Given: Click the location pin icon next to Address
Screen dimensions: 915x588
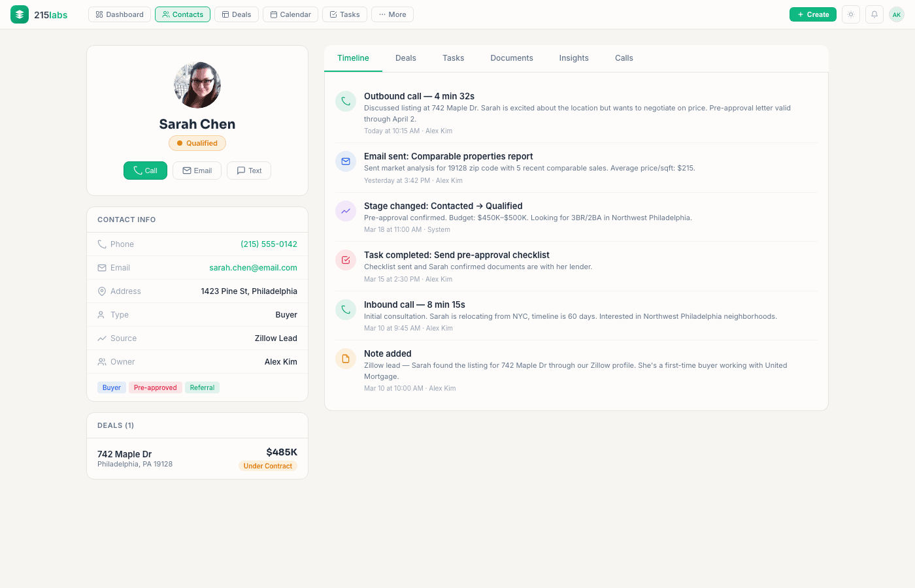Looking at the screenshot, I should (x=101, y=291).
